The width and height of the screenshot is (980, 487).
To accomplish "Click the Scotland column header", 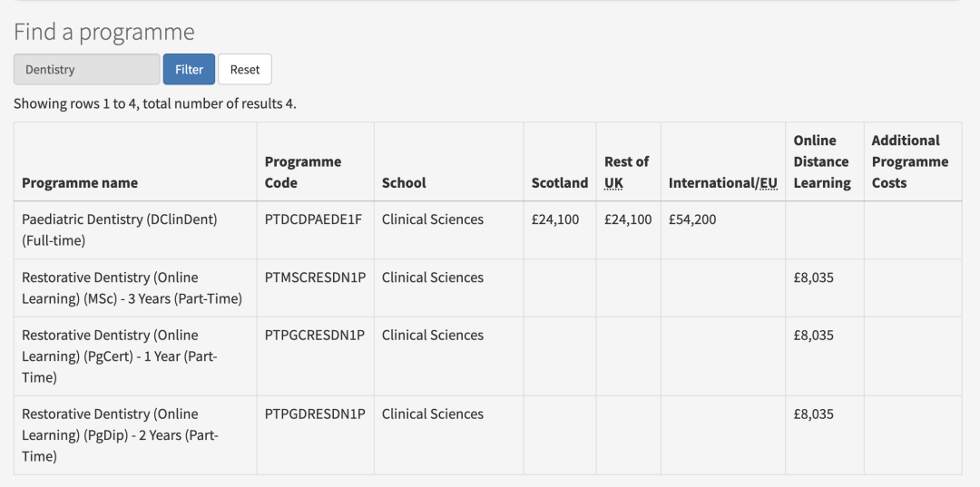I will click(x=559, y=183).
